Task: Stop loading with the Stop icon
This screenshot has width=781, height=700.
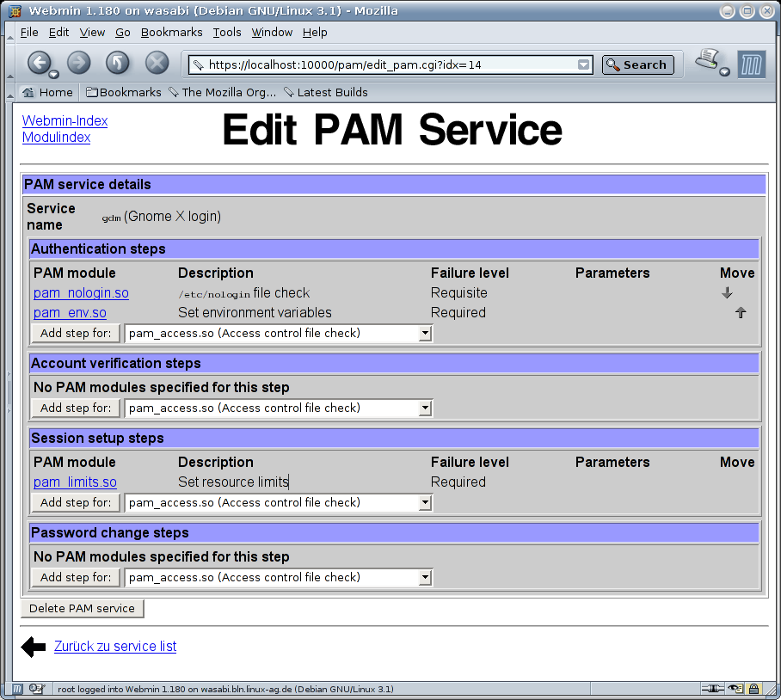Action: [x=157, y=63]
